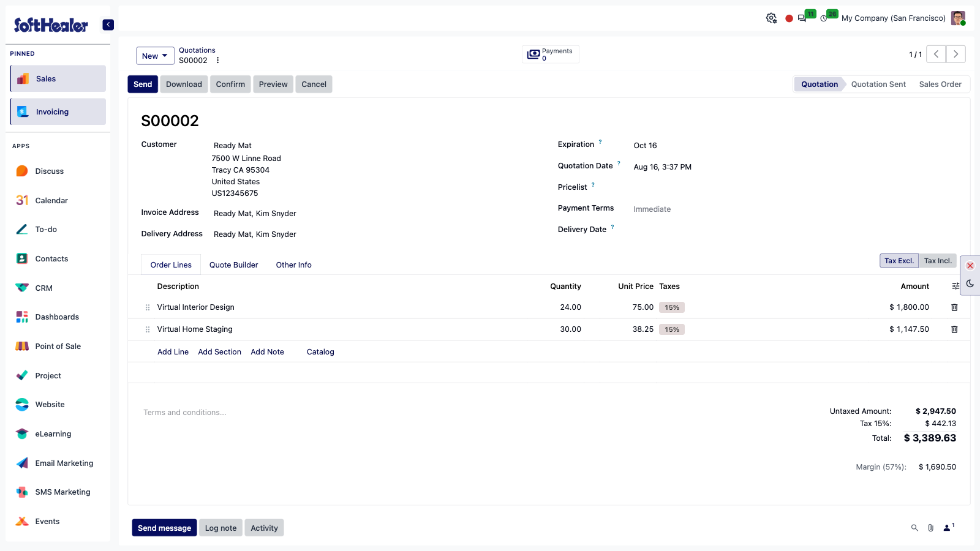Delete the Virtual Home Staging line
Image resolution: width=980 pixels, height=551 pixels.
[x=954, y=329]
